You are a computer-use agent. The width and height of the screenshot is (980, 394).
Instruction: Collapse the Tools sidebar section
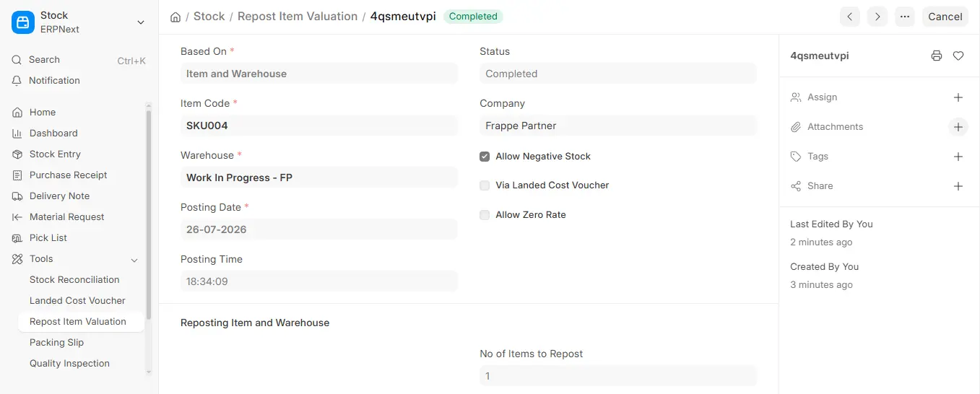[134, 260]
